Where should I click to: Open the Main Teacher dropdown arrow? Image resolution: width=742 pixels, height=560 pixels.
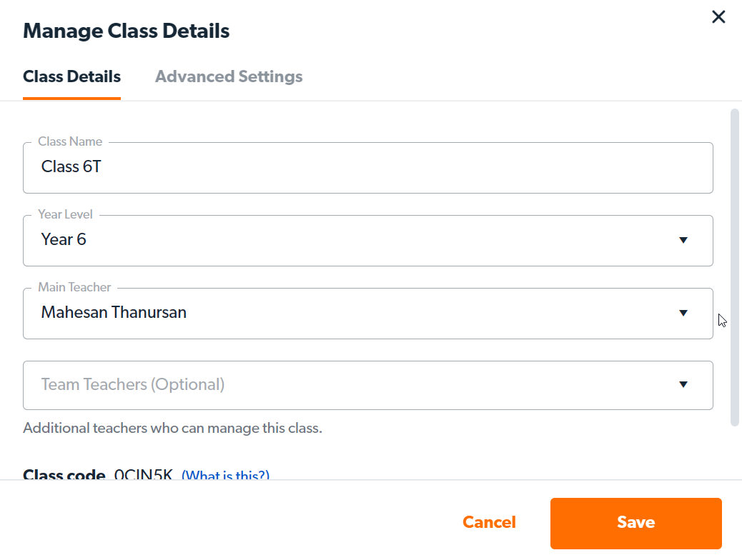pyautogui.click(x=683, y=313)
